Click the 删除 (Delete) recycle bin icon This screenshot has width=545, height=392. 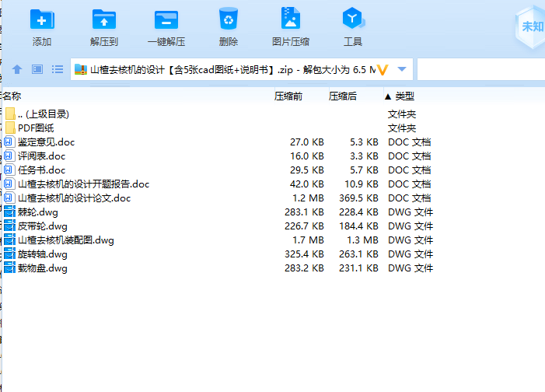point(229,19)
